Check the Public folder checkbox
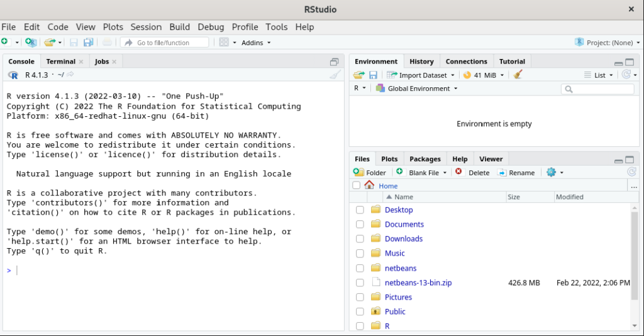The image size is (644, 336). click(x=360, y=312)
